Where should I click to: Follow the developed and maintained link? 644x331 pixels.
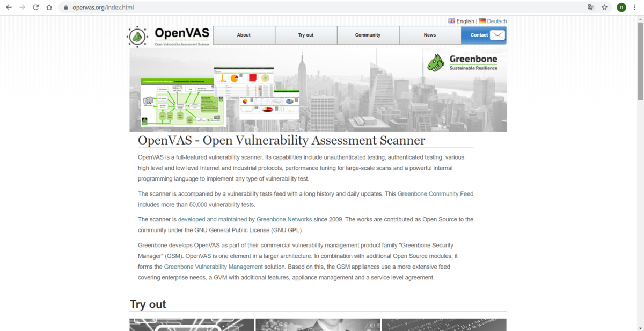[213, 219]
